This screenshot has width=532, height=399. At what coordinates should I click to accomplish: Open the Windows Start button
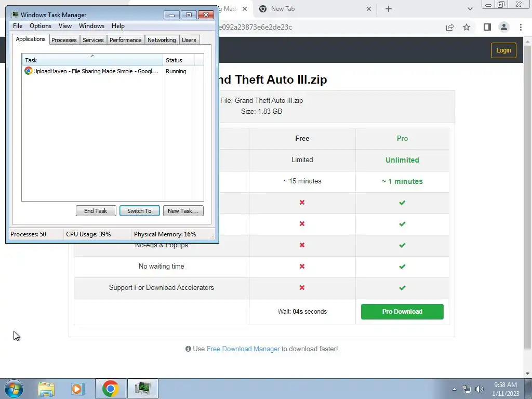(14, 389)
